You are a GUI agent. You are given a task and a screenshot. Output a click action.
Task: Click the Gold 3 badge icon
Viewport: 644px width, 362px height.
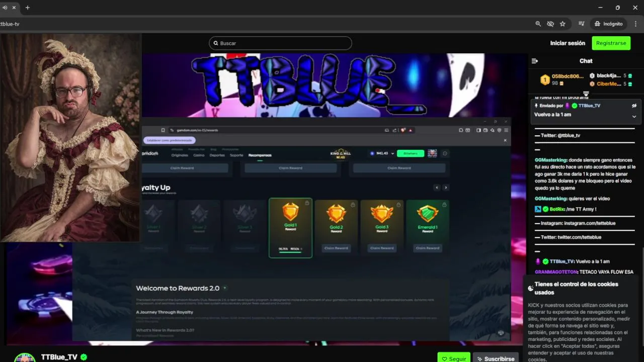[x=382, y=214]
